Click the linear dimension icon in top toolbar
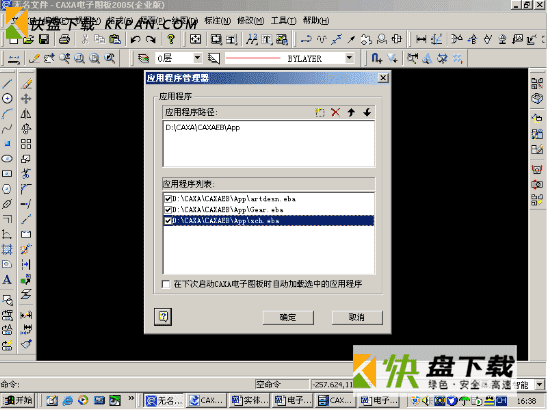This screenshot has width=547, height=410. [421, 39]
